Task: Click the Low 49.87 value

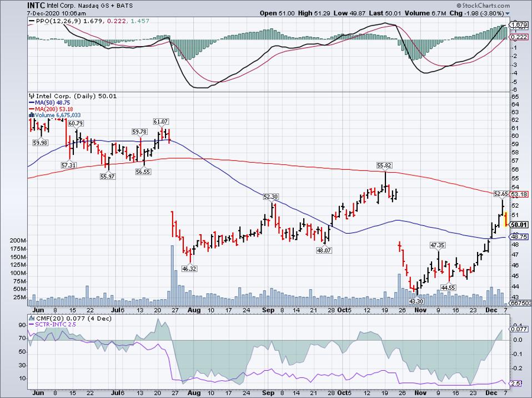Action: pos(349,13)
